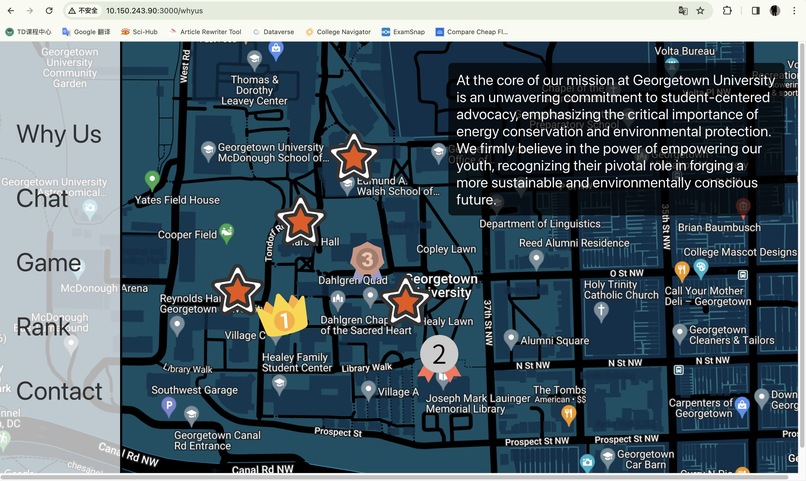The image size is (806, 481).
Task: Click the Southwest Garage parking icon
Action: click(169, 406)
